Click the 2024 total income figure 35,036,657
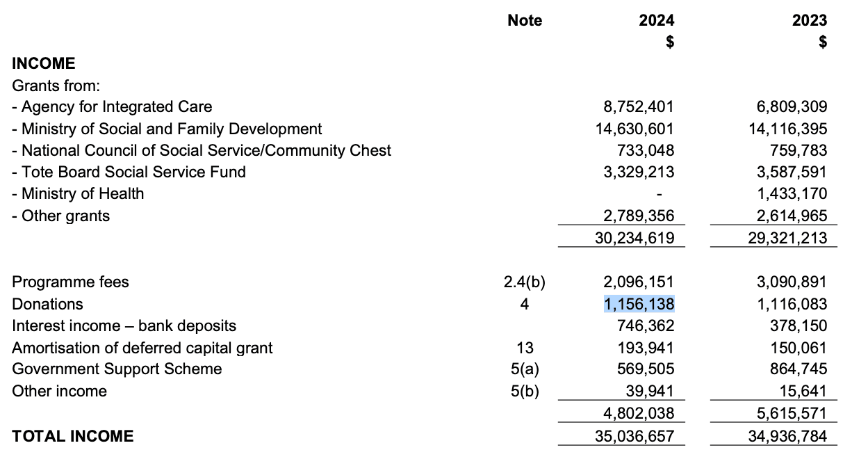The height and width of the screenshot is (466, 868). pyautogui.click(x=634, y=436)
